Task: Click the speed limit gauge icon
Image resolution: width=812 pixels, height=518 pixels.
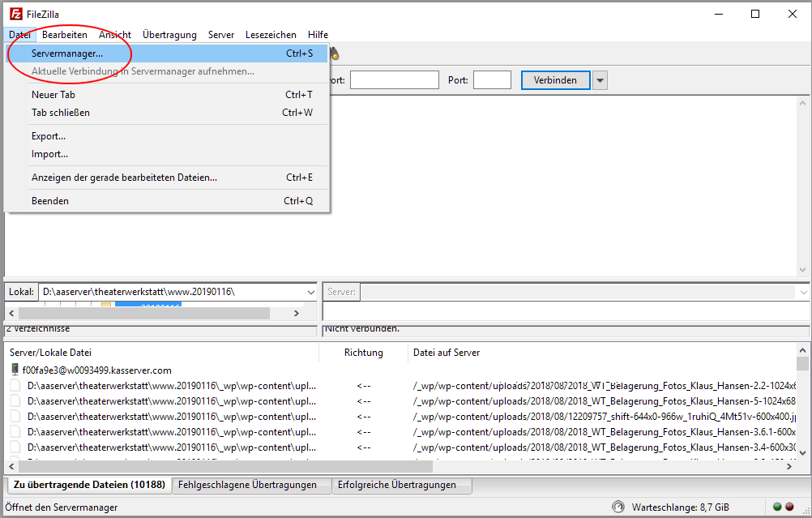Action: click(x=618, y=507)
